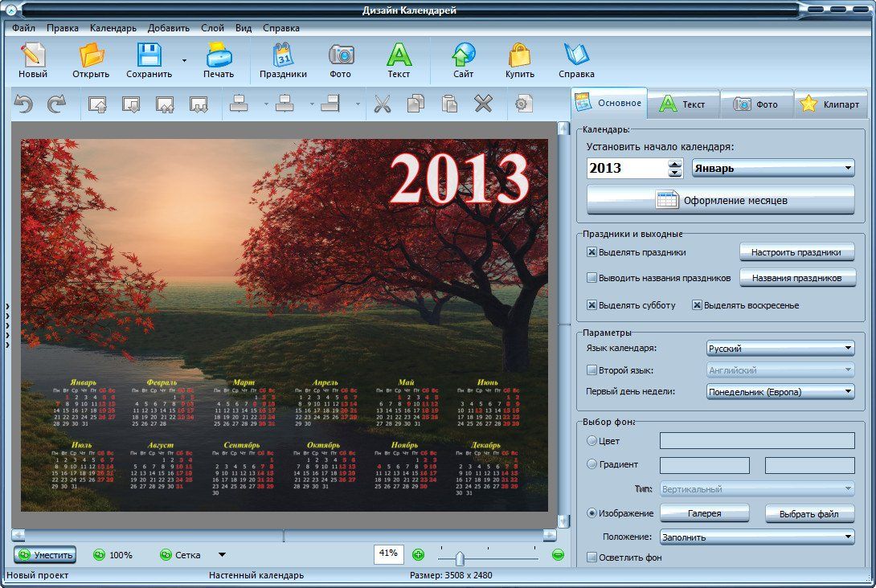Open the Язык календаря Русский dropdown
This screenshot has width=876, height=588.
[x=780, y=349]
